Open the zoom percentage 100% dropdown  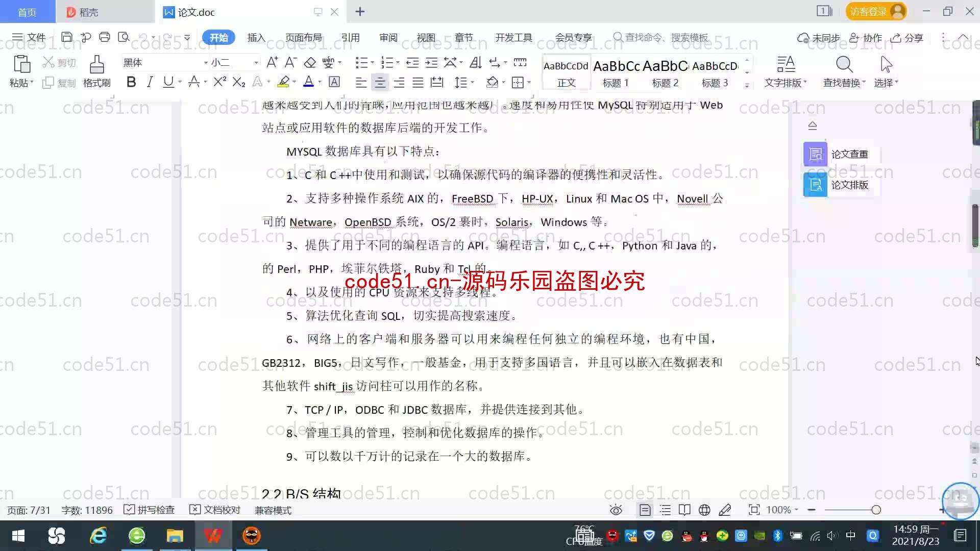(782, 510)
